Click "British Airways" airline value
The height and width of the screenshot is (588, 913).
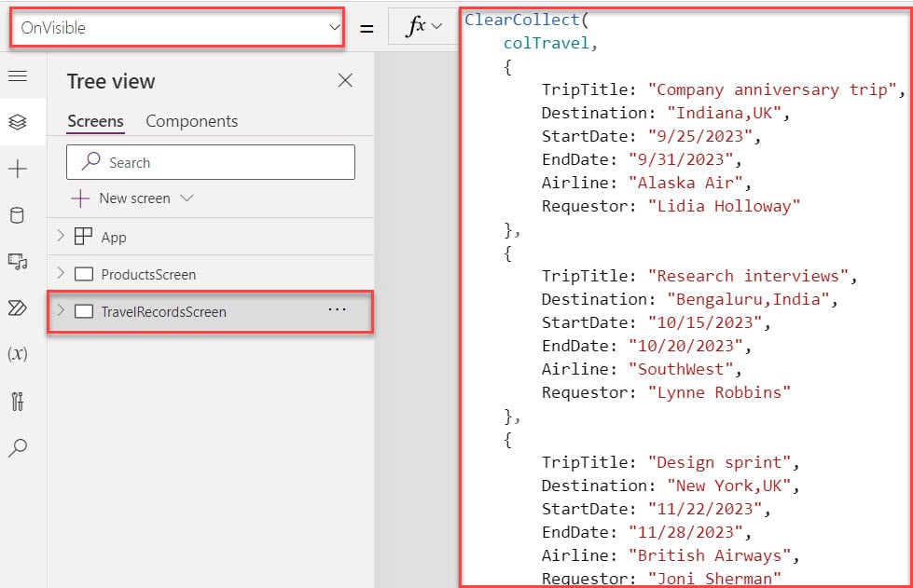coord(710,554)
